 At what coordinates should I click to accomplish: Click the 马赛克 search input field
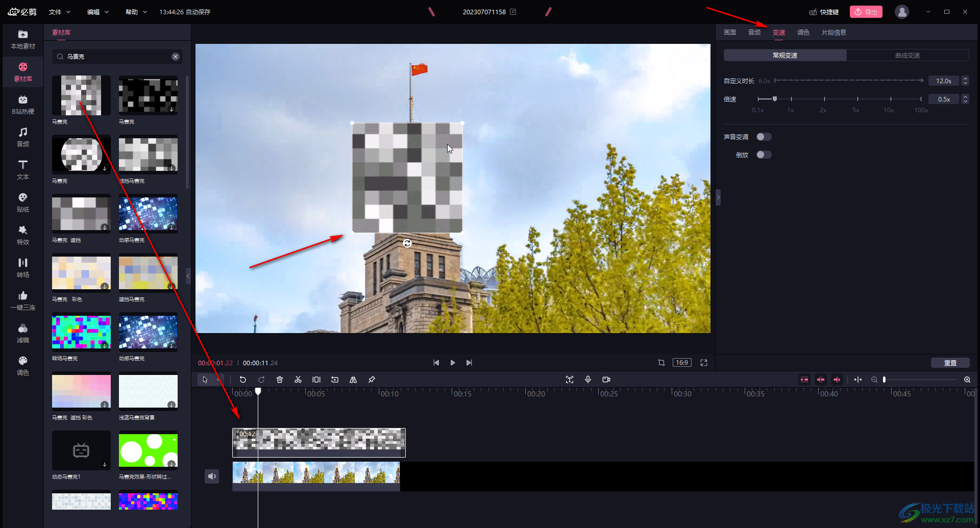[117, 57]
